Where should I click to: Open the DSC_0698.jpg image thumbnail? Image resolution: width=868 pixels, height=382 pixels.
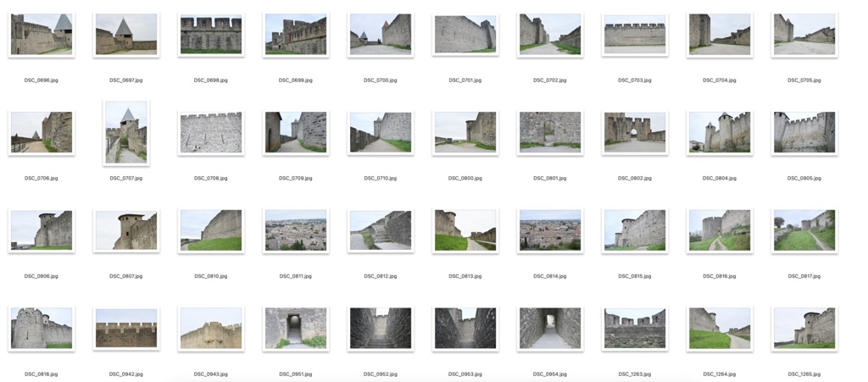[x=211, y=34]
